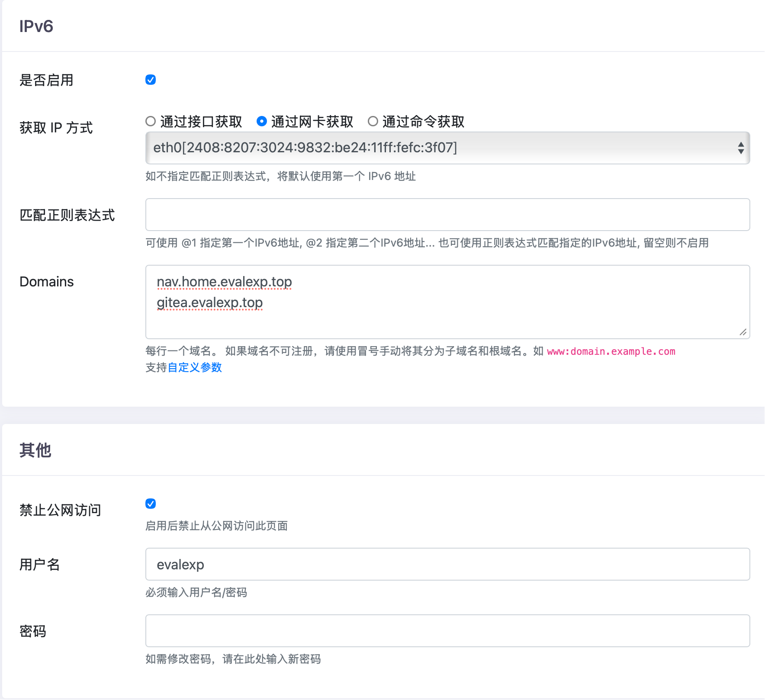This screenshot has height=700, width=765.
Task: Click the Domains field label
Action: pos(47,282)
